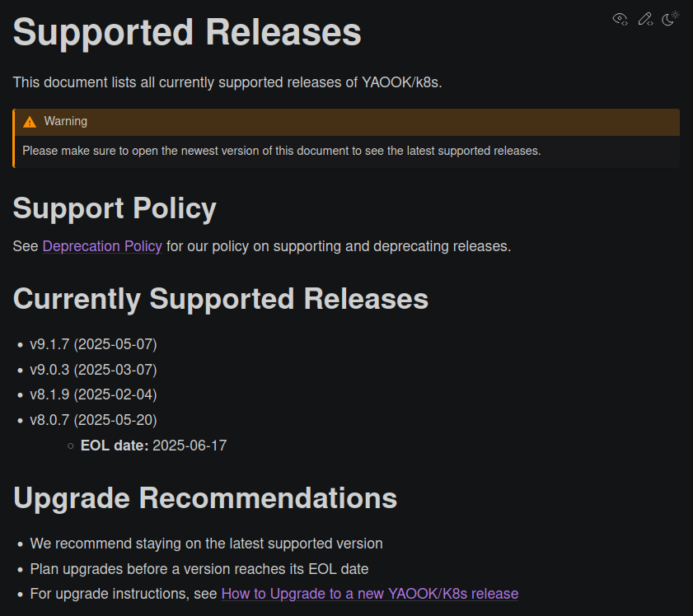Click the v9.1.7 release list entry
693x616 pixels.
(93, 344)
